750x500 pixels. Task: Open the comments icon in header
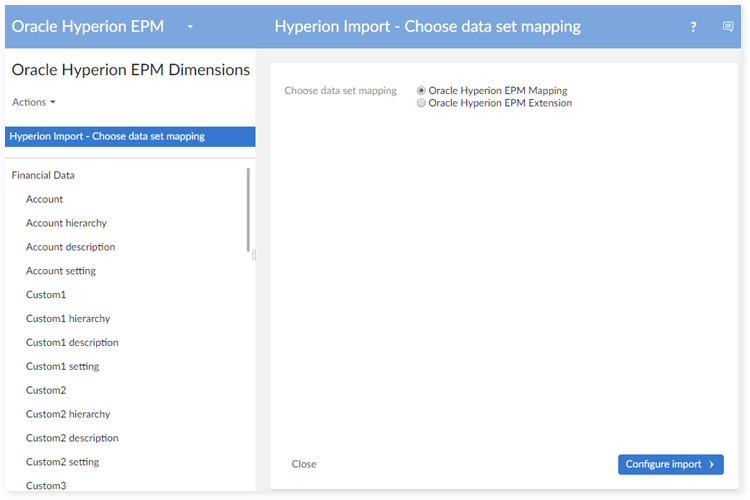[x=728, y=27]
